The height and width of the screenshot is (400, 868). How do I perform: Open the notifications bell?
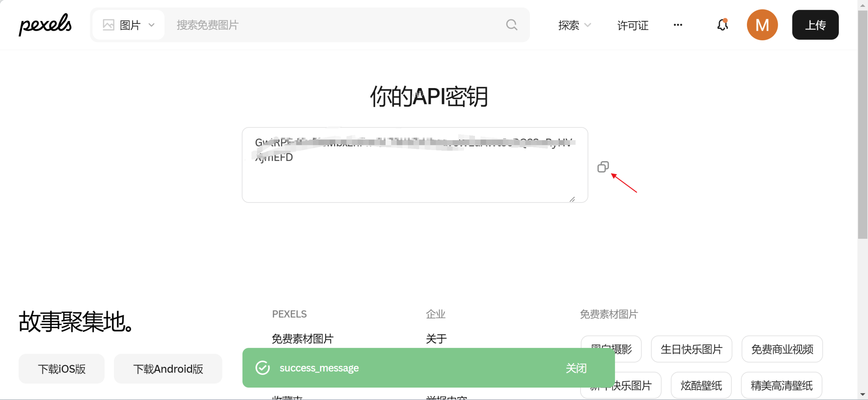[722, 25]
